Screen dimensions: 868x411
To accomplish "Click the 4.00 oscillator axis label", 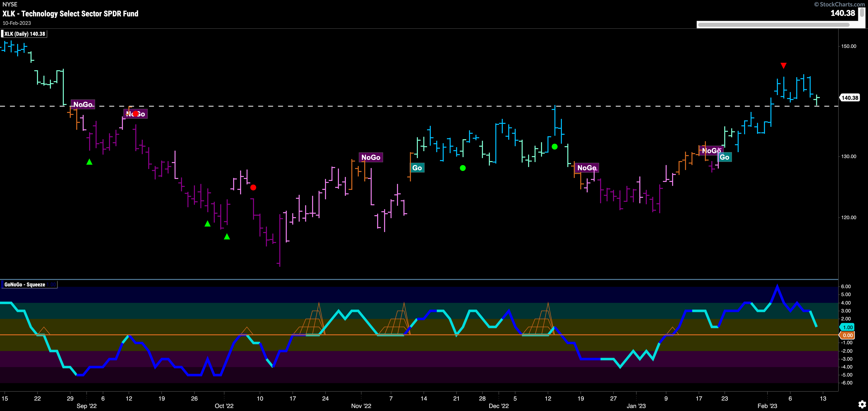I will pyautogui.click(x=846, y=303).
